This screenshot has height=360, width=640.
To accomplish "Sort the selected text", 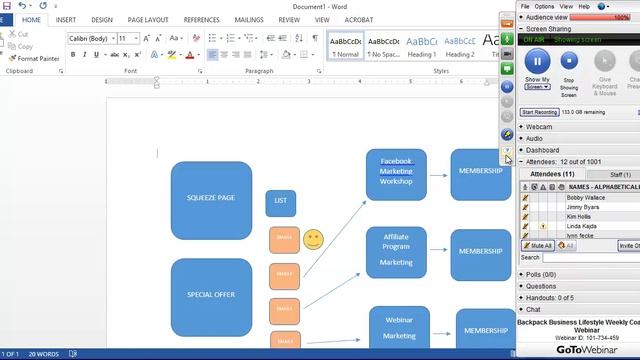I will (x=299, y=38).
